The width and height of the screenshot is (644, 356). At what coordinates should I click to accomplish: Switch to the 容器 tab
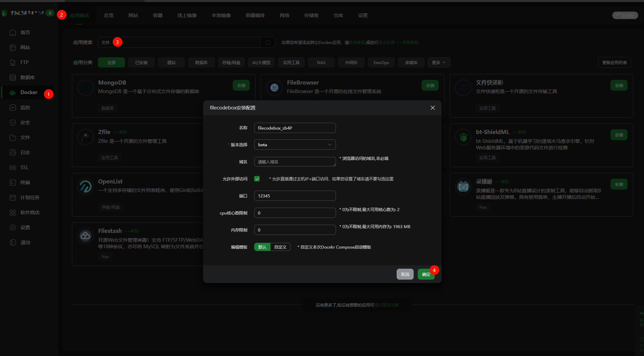[x=157, y=15]
